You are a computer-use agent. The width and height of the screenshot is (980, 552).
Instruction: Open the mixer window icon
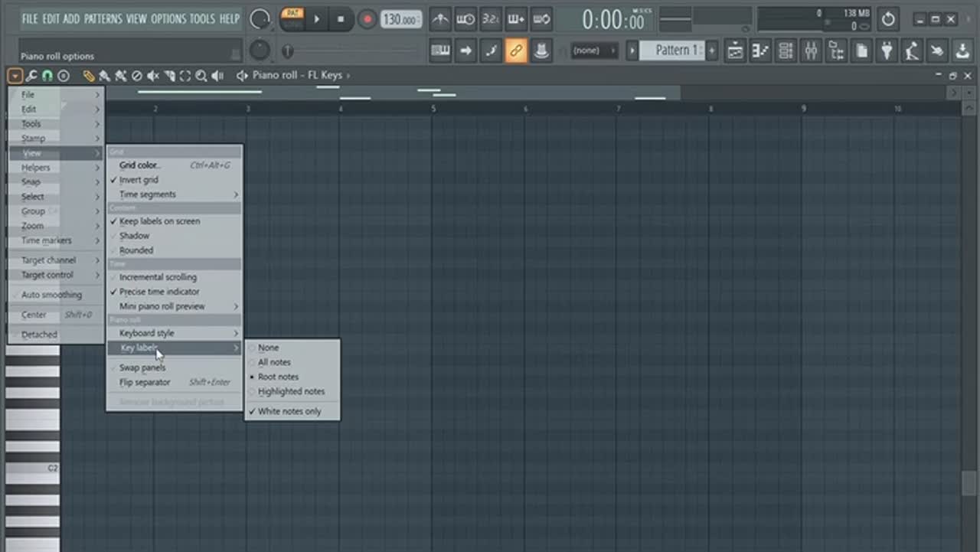tap(811, 51)
